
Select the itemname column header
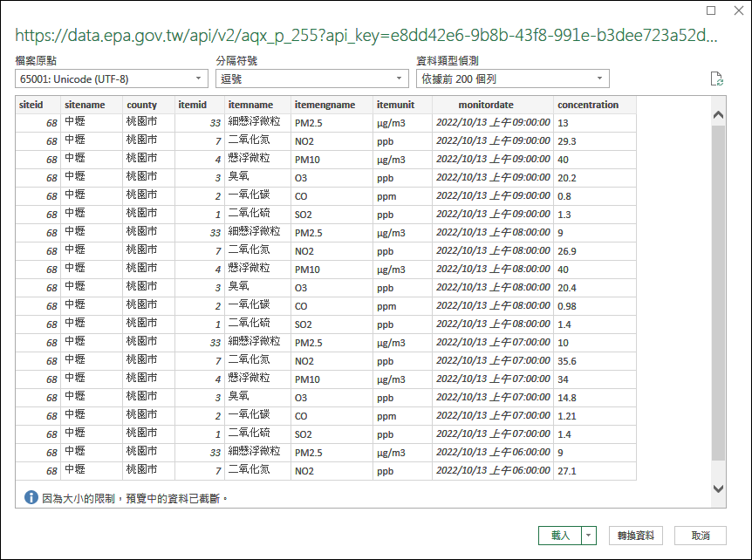[x=257, y=105]
